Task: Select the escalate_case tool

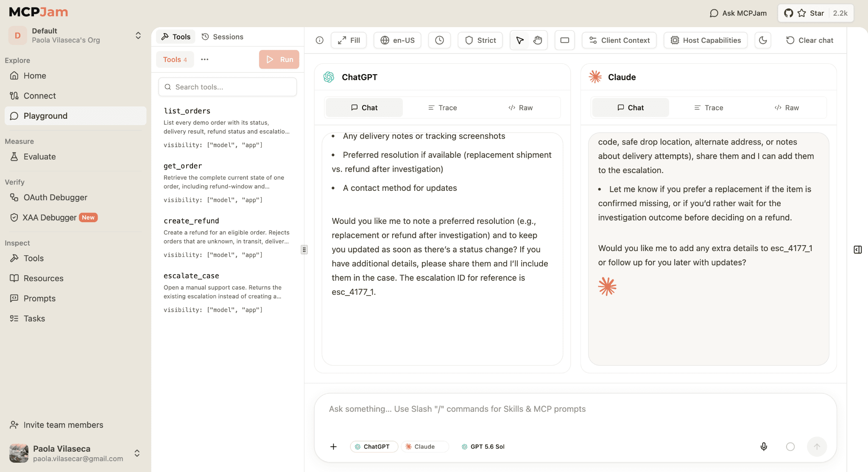Action: pyautogui.click(x=228, y=293)
